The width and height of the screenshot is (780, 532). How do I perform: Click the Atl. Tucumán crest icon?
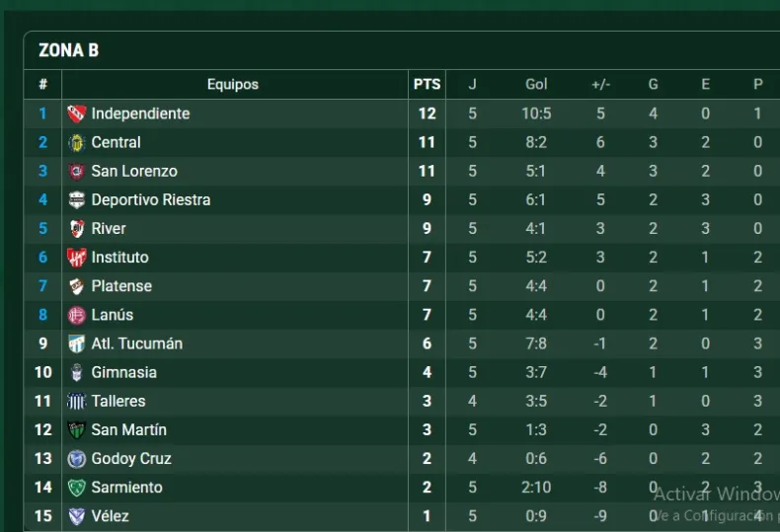[x=76, y=343]
